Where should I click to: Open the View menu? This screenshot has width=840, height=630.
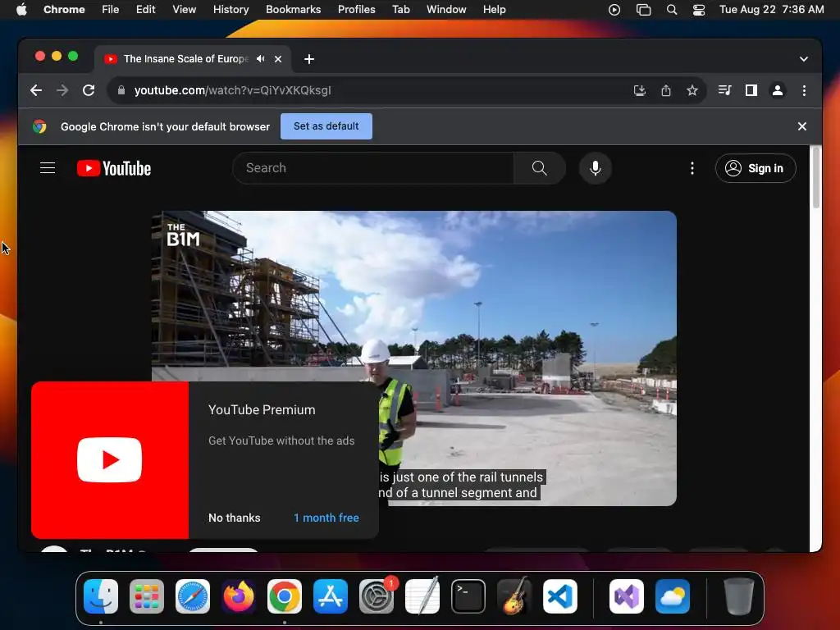(185, 10)
